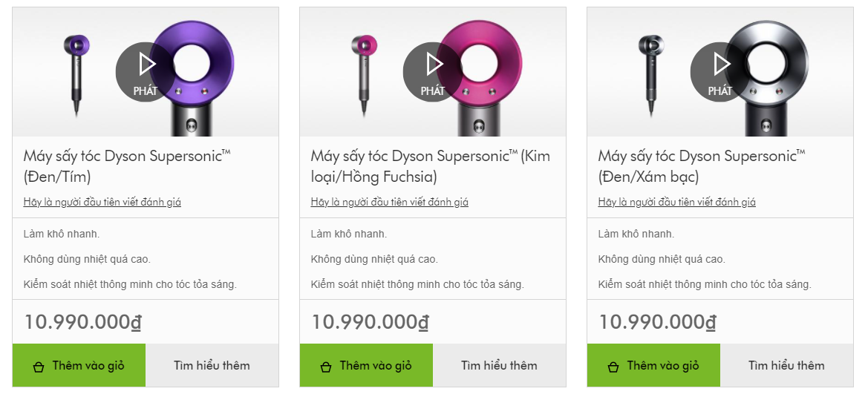Open review link under Hồng Fuchsia product
The width and height of the screenshot is (868, 400).
[389, 202]
